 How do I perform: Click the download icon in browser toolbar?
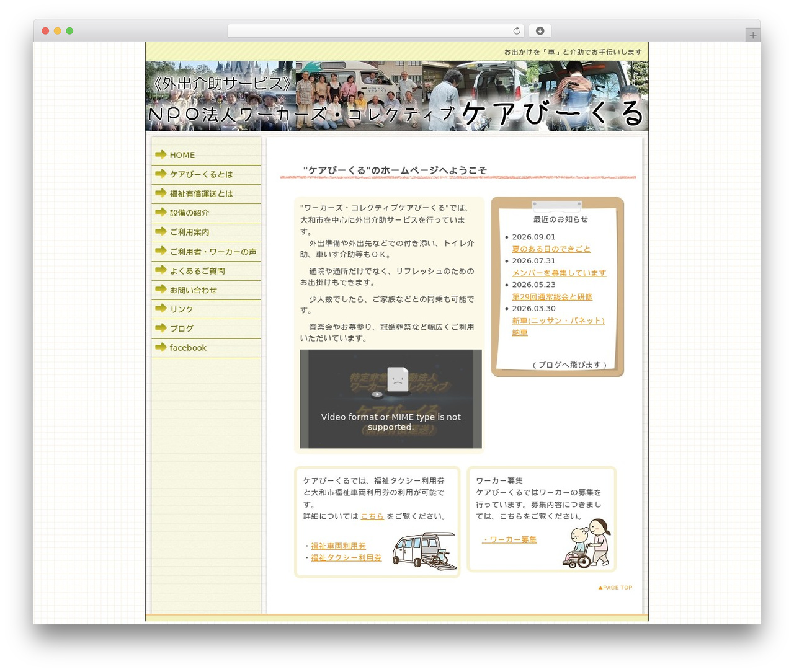[x=540, y=31]
